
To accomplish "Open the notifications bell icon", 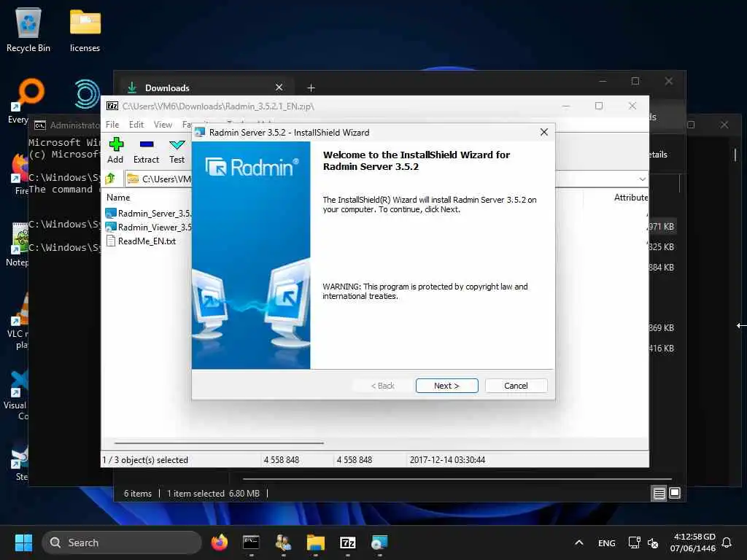I will coord(727,542).
